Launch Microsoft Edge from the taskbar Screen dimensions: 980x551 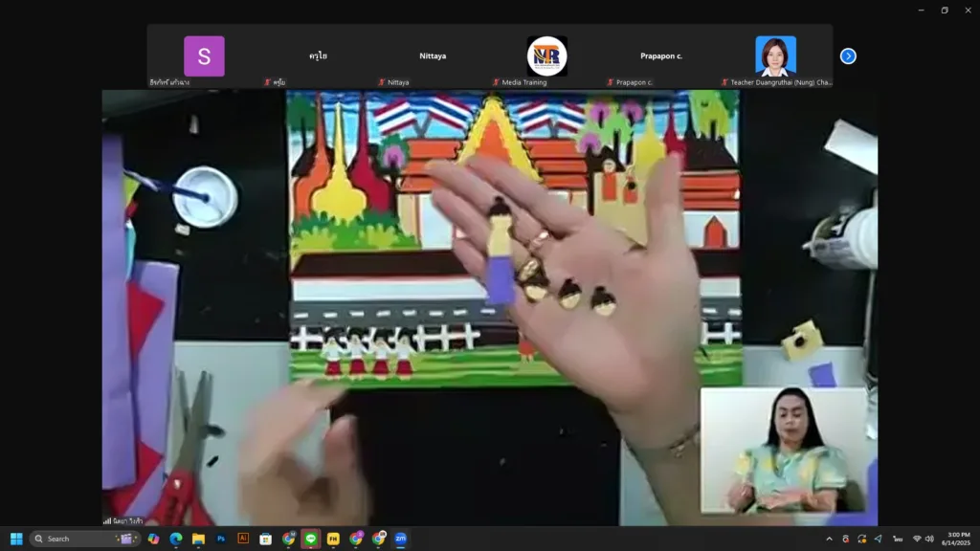tap(176, 539)
